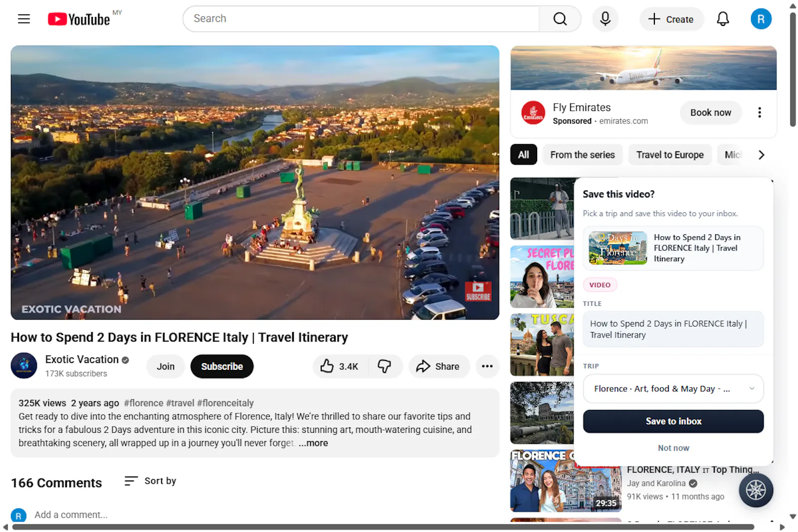Open Jay and Karolina channel
Screen dimensions: 798x532
(x=656, y=483)
